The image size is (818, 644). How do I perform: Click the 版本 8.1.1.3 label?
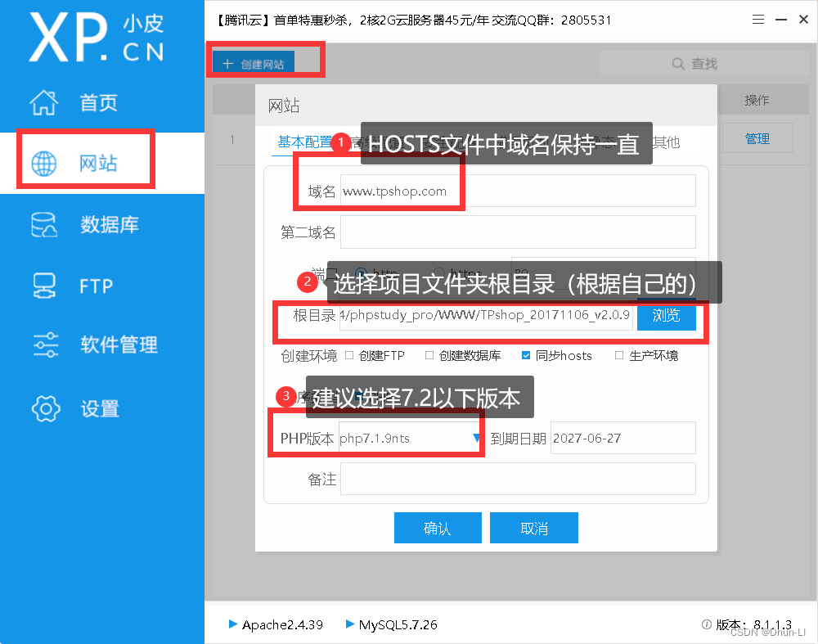coord(754,624)
